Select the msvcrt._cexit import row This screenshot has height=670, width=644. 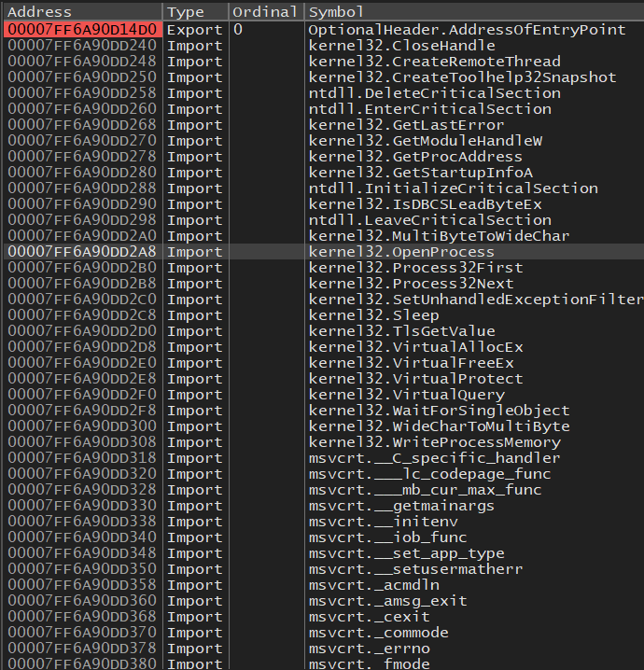pyautogui.click(x=370, y=617)
